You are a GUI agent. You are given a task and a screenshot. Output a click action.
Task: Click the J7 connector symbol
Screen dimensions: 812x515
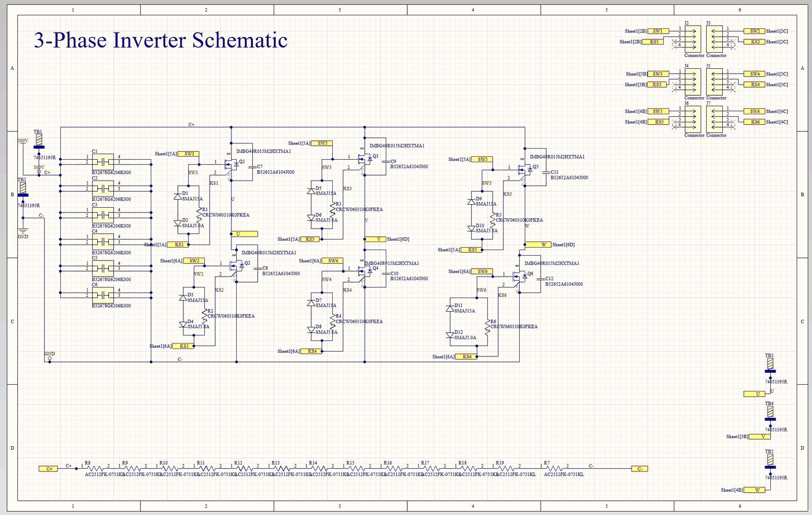[714, 120]
